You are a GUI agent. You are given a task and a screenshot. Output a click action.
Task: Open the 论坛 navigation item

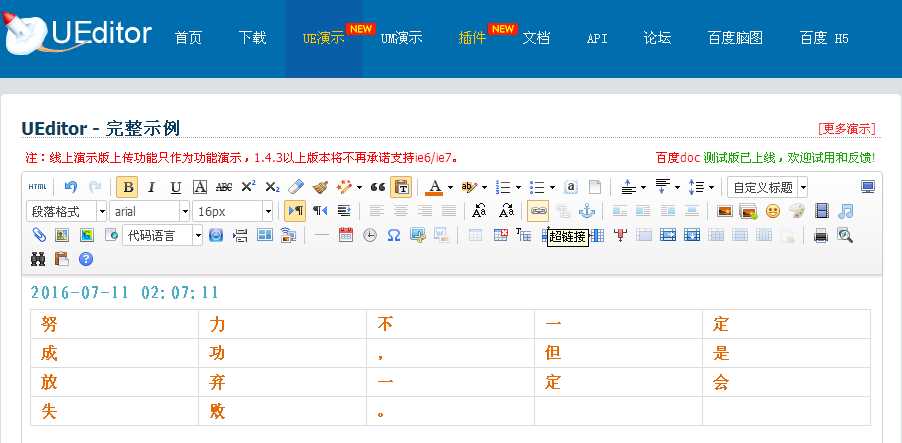(x=658, y=39)
